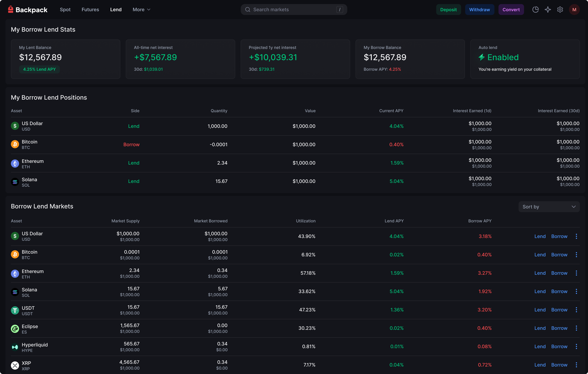Click Borrow for Hyperliquid market
The height and width of the screenshot is (374, 588).
tap(559, 346)
